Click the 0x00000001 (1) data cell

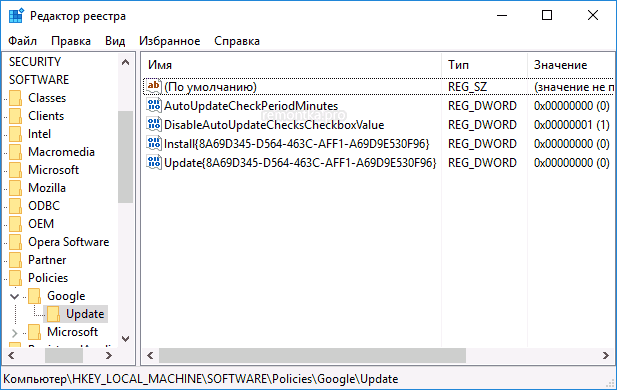coord(571,125)
